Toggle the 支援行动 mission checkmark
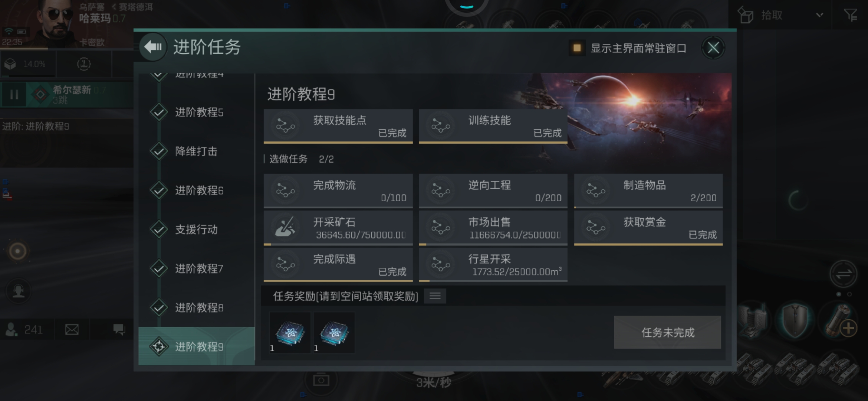Screen dimensions: 868x401 coord(159,229)
